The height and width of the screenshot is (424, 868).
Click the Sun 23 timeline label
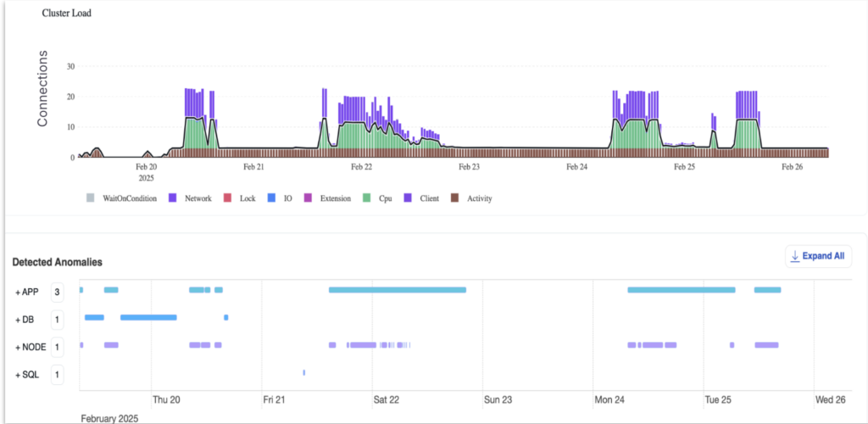pos(498,399)
